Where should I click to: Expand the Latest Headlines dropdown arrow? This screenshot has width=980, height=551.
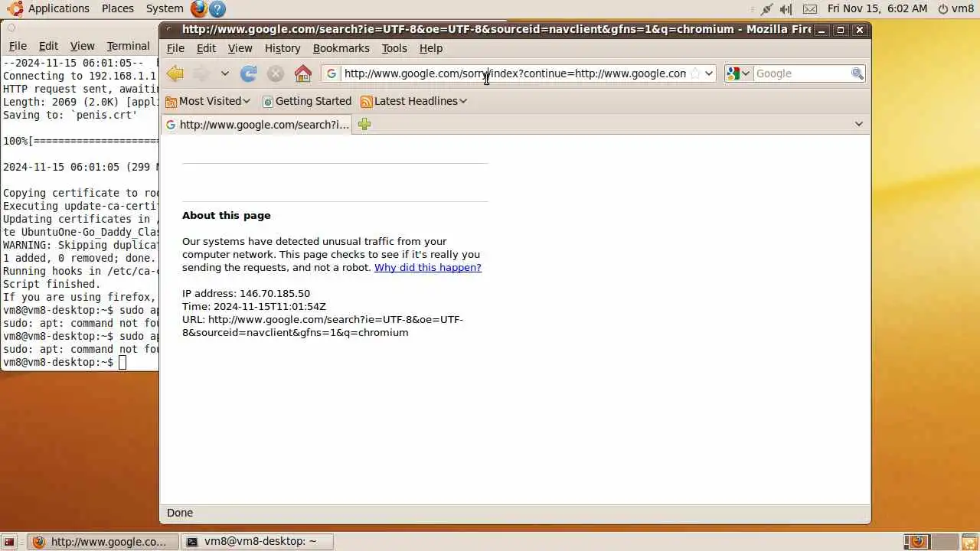tap(462, 101)
